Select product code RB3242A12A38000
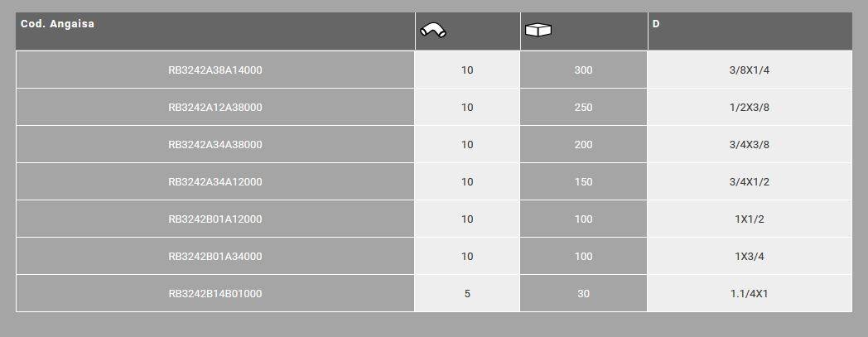Viewport: 868px width, 337px height. (x=215, y=108)
